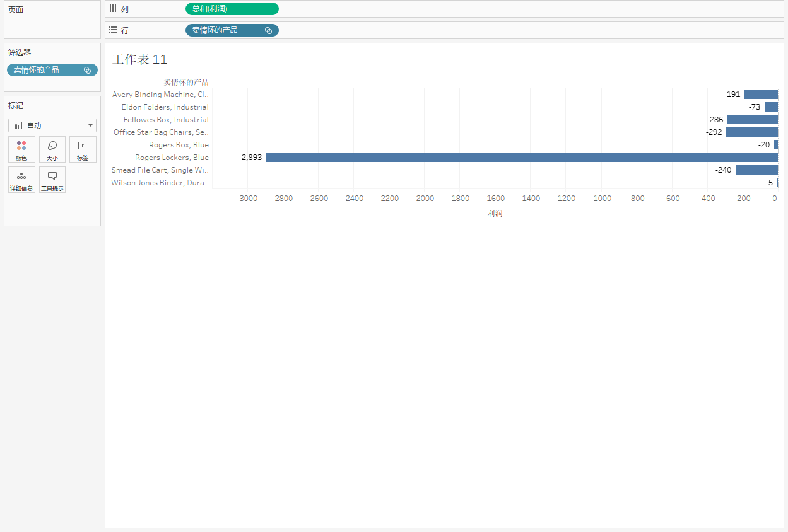Select Office Star Bag Chairs row label
This screenshot has width=788, height=532.
click(161, 132)
